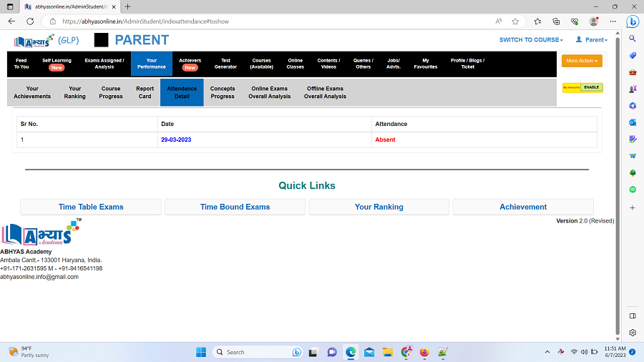The image size is (644, 362).
Task: Open the browser Collections icon
Action: [x=556, y=21]
